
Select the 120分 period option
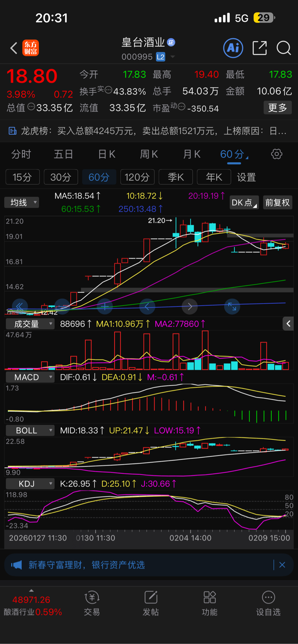point(137,177)
